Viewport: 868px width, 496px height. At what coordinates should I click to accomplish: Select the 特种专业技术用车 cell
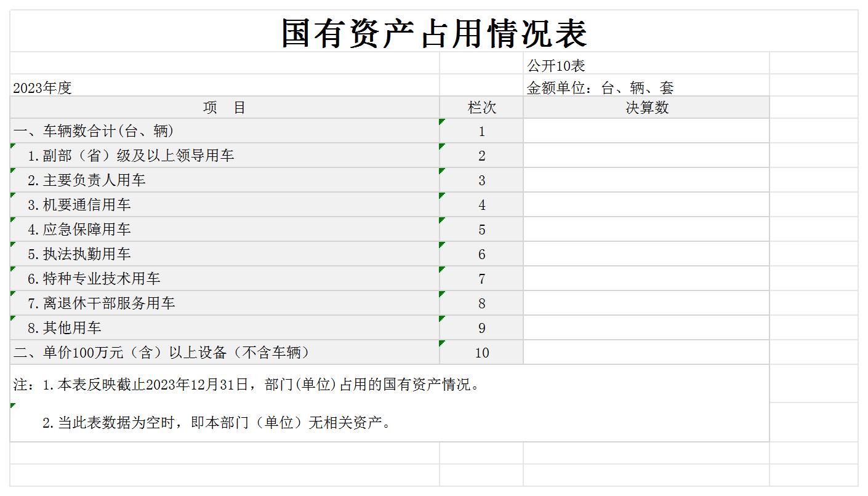(225, 279)
